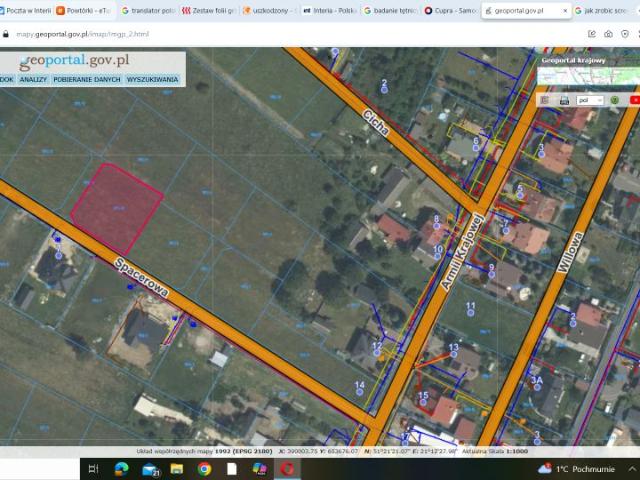
Task: Open the weather widget showing 1°C Pochmurnie
Action: click(577, 469)
